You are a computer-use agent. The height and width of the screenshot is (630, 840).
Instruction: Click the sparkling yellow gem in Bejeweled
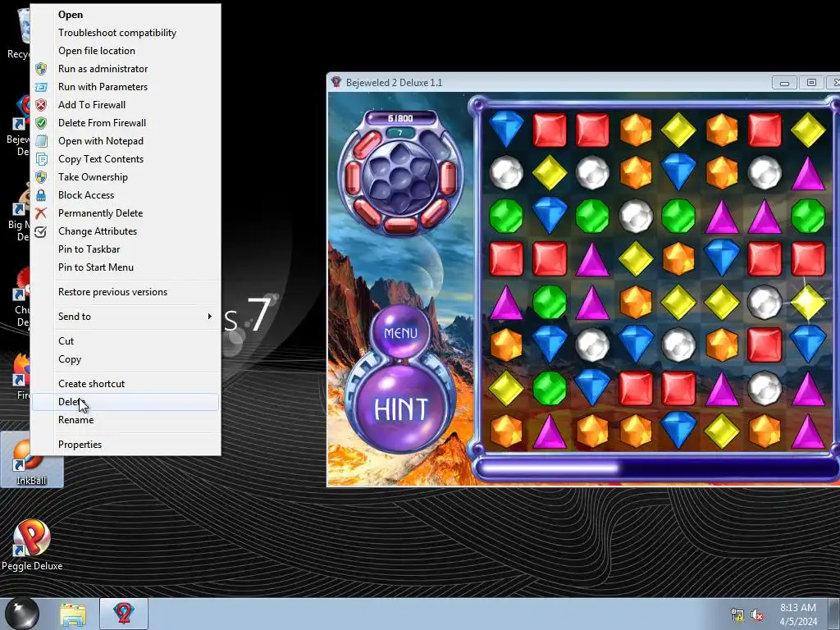[x=807, y=302]
